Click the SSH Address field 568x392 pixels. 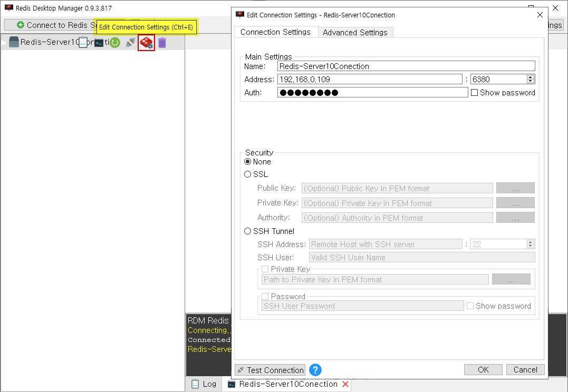386,244
